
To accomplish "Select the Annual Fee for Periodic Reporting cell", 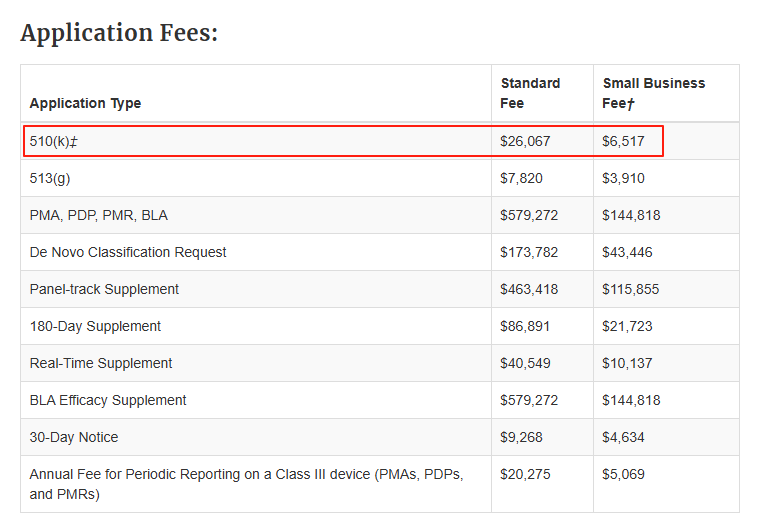I will point(245,483).
